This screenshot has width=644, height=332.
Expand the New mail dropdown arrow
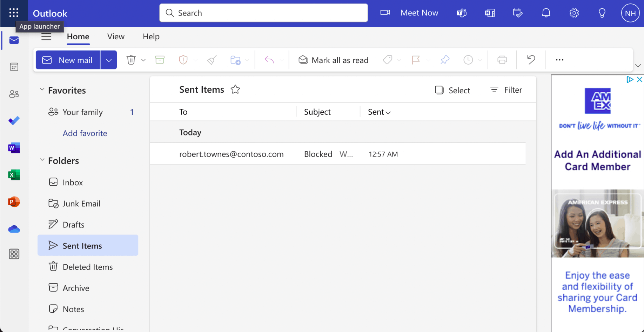pyautogui.click(x=109, y=60)
